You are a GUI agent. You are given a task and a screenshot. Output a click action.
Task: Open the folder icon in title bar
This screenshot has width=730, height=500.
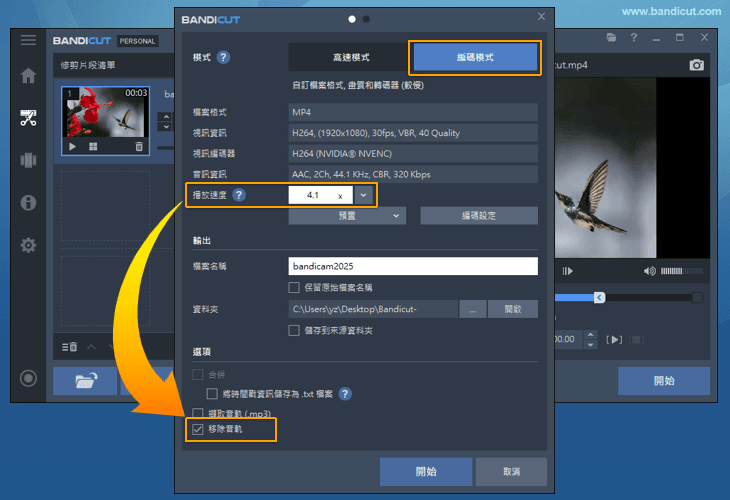611,37
